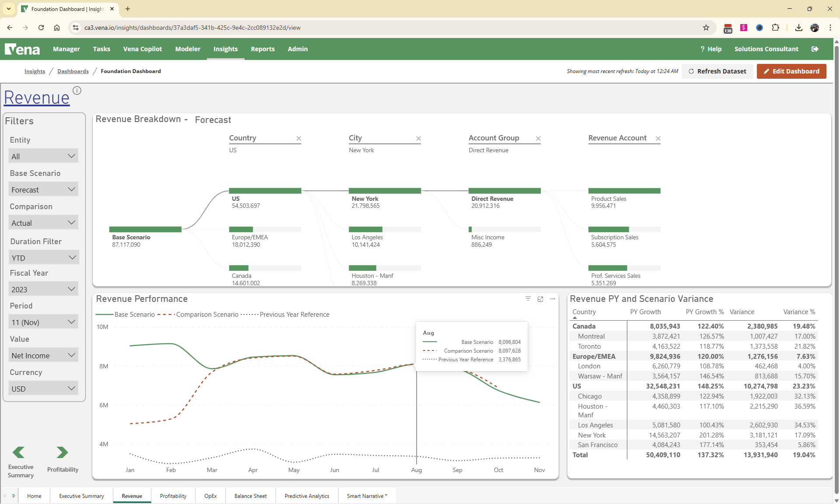
Task: Click the Edit Dashboard button
Action: 791,71
